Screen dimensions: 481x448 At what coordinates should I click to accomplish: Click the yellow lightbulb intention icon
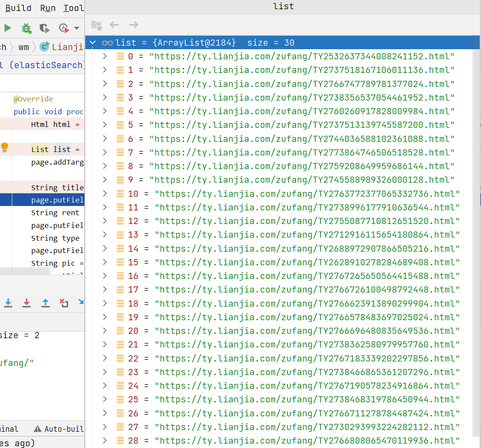(4, 148)
